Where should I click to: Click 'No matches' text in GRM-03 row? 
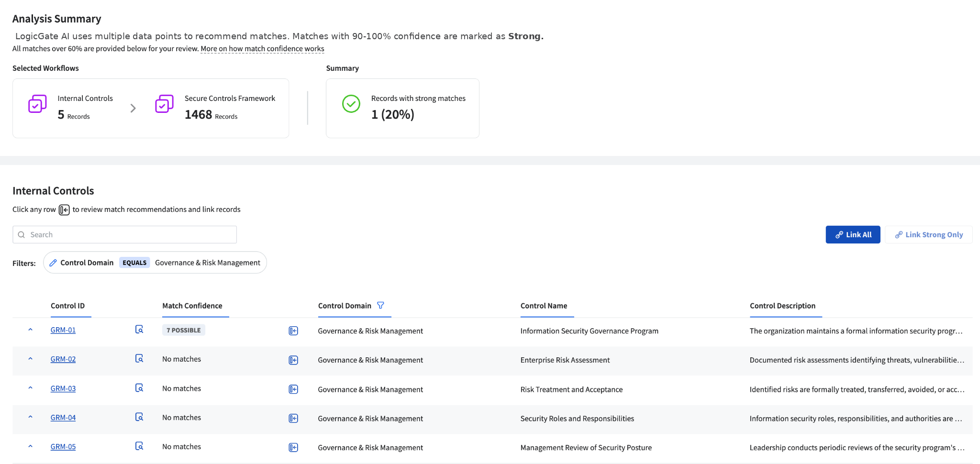click(x=181, y=389)
